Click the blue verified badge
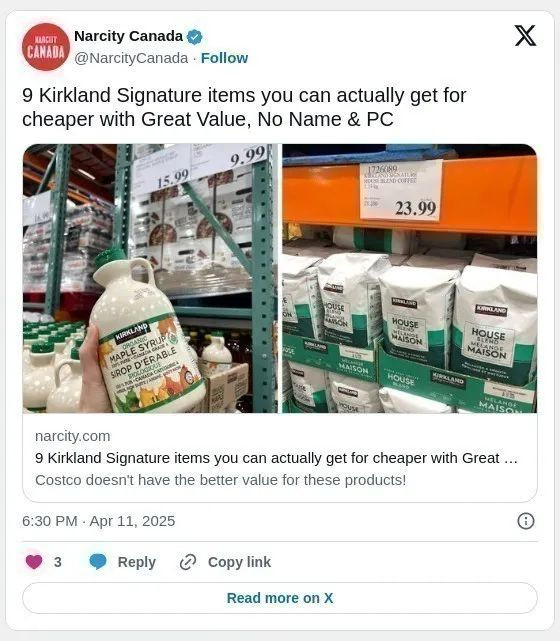 (x=195, y=37)
